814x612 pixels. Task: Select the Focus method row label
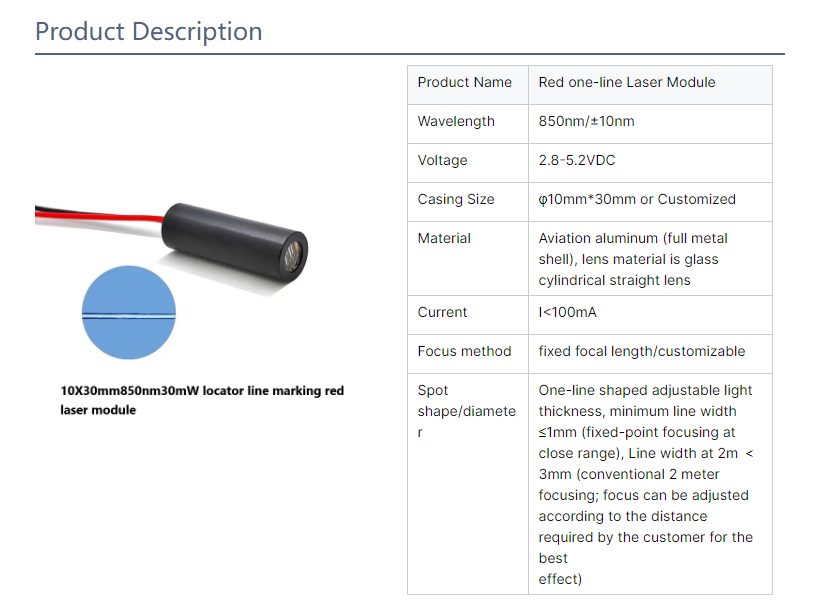(x=464, y=352)
